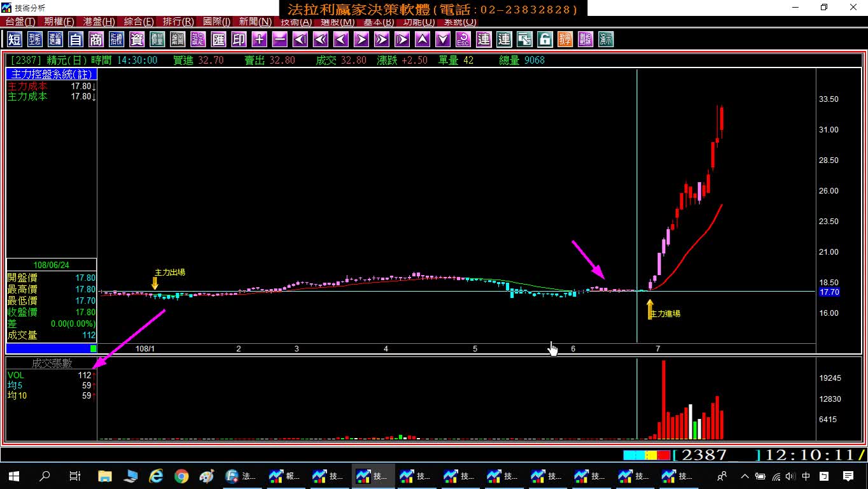Click the 自 (self-select) toolbar icon

pos(76,39)
